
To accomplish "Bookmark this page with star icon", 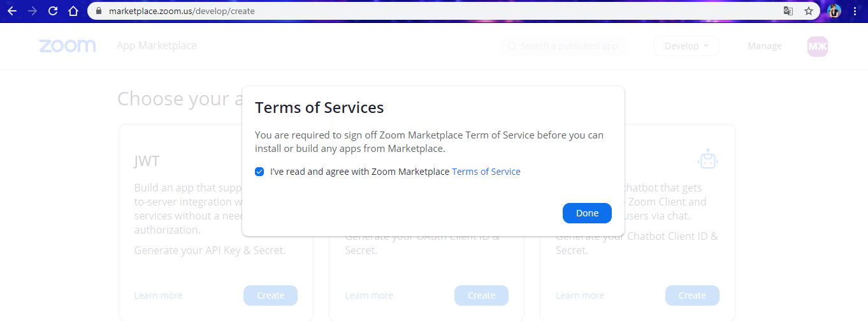I will click(809, 11).
